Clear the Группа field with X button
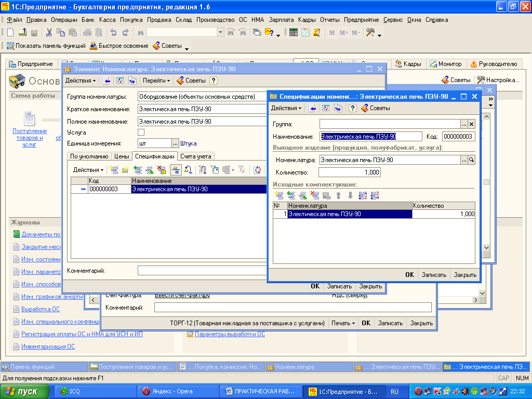532x399 pixels. (x=471, y=124)
